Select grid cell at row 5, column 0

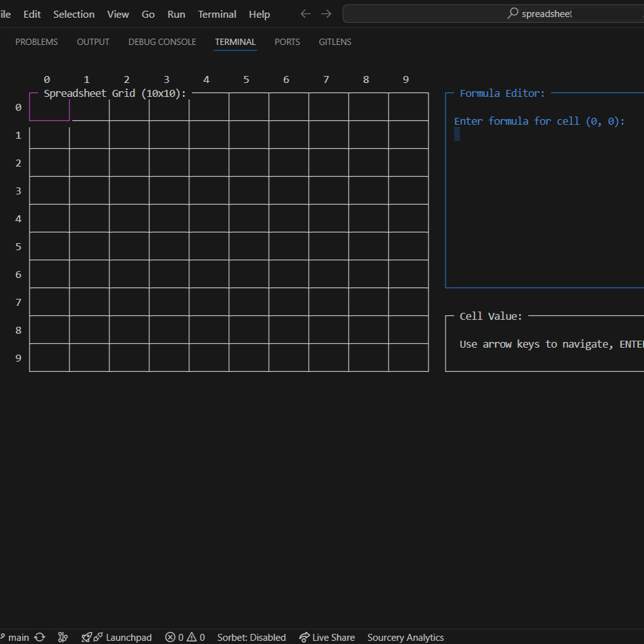coord(49,246)
